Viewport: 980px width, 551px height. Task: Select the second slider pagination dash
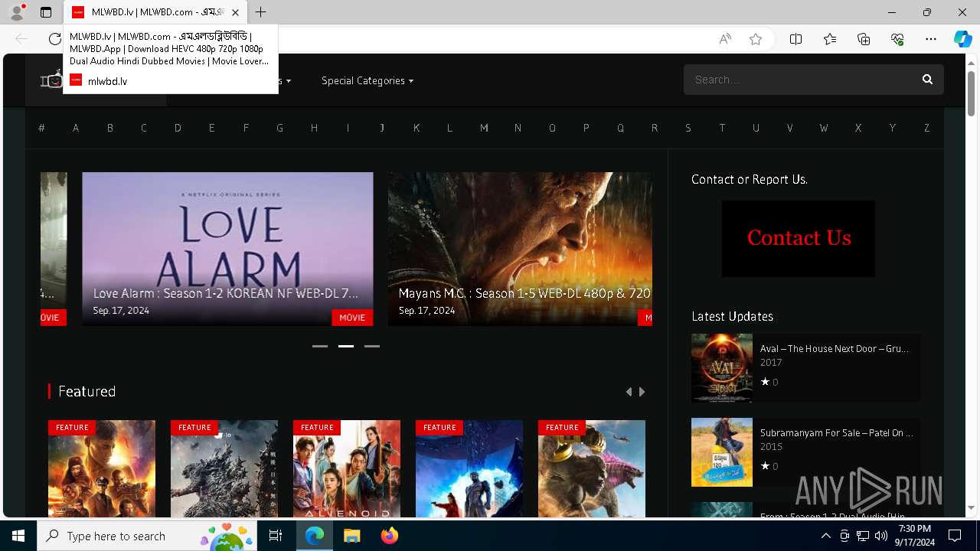[x=346, y=346]
